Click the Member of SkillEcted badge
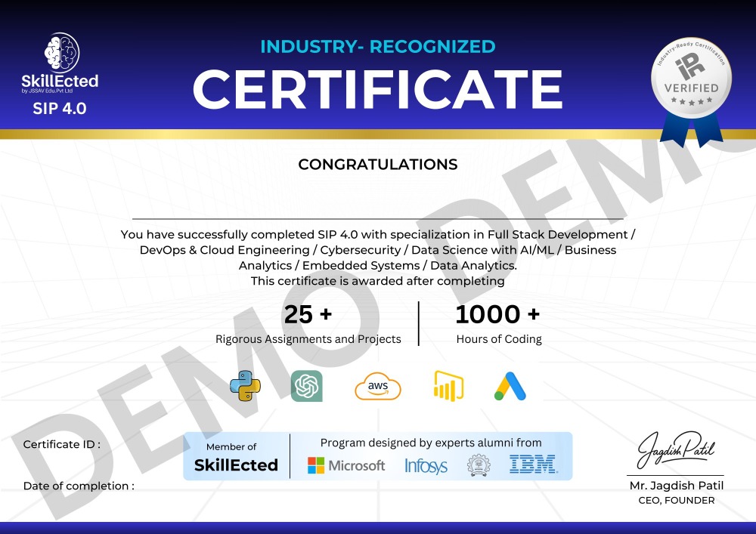Image resolution: width=756 pixels, height=534 pixels. 236,457
